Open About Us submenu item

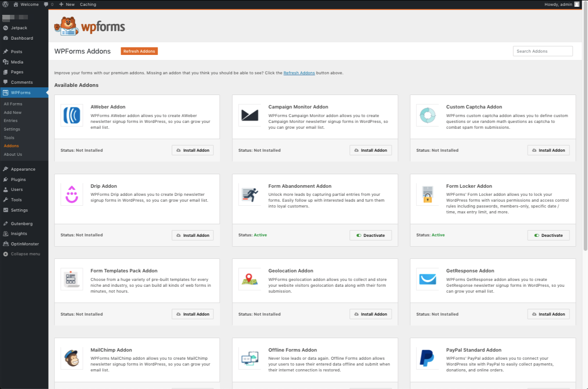(x=13, y=154)
